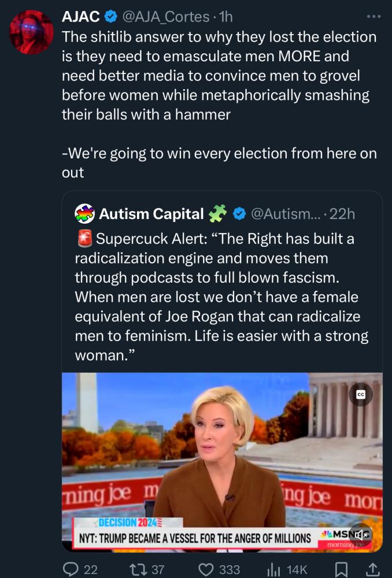Tap AJAC's blue verified badge
The height and width of the screenshot is (578, 392).
(x=112, y=17)
